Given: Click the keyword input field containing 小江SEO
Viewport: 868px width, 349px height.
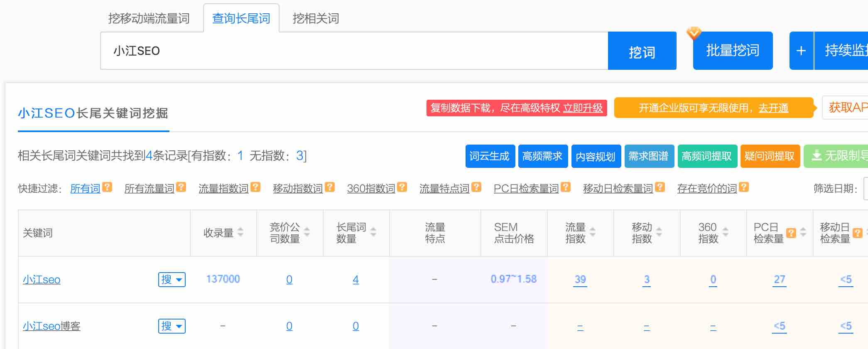Looking at the screenshot, I should click(x=354, y=51).
